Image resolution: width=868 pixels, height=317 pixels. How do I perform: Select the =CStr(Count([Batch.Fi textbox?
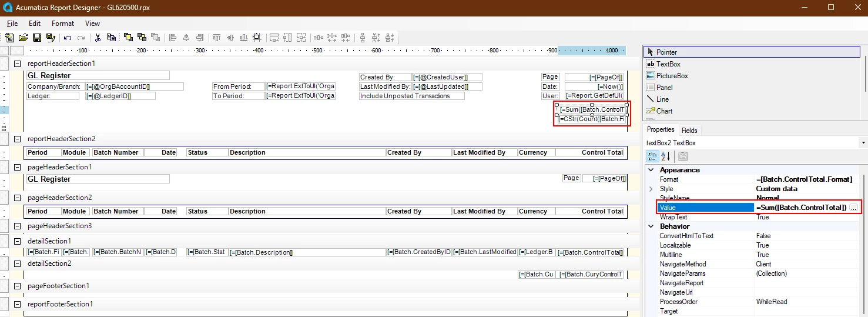591,119
